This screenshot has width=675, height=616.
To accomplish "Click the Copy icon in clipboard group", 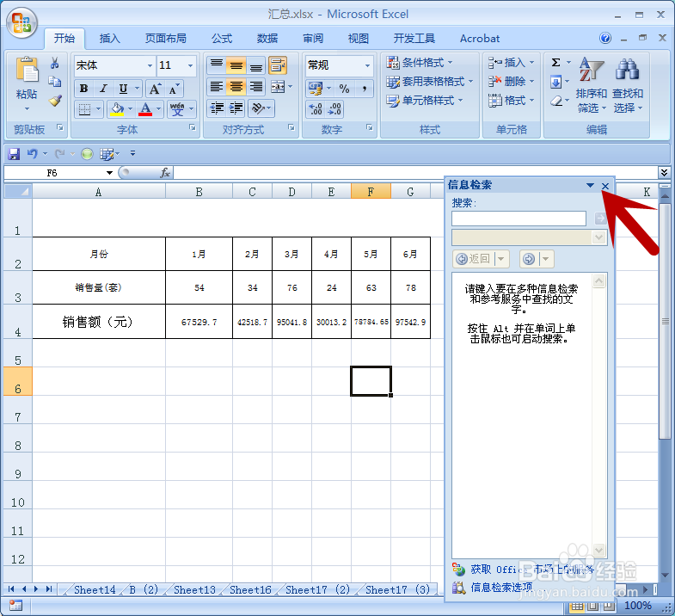I will (55, 82).
